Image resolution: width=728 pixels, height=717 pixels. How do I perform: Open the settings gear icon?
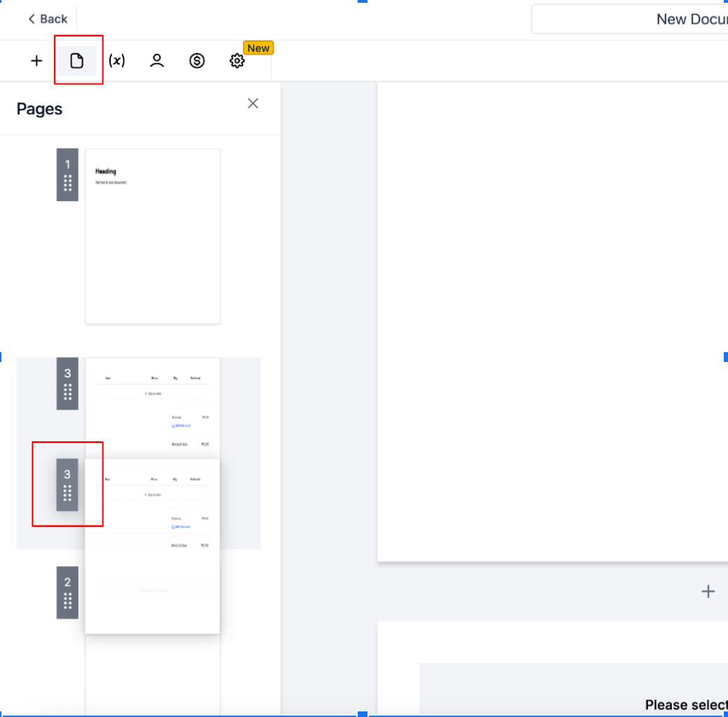click(237, 60)
